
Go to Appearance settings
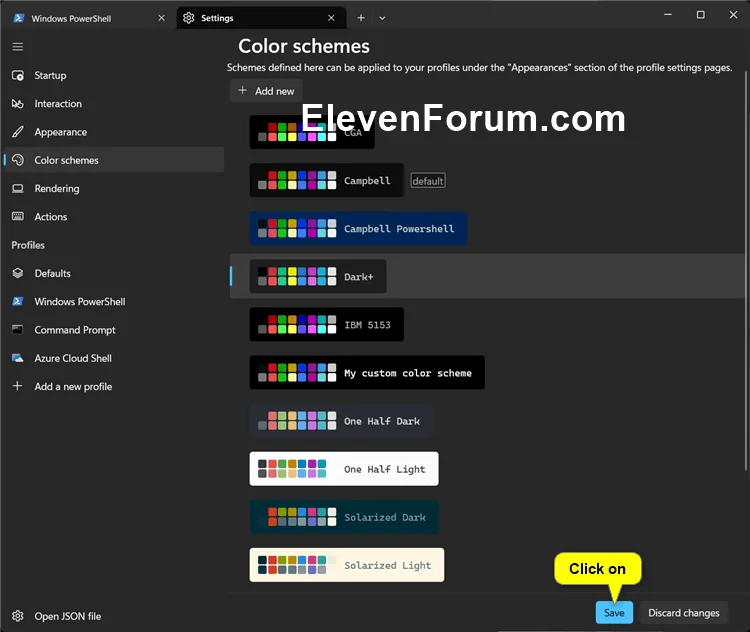114,132
